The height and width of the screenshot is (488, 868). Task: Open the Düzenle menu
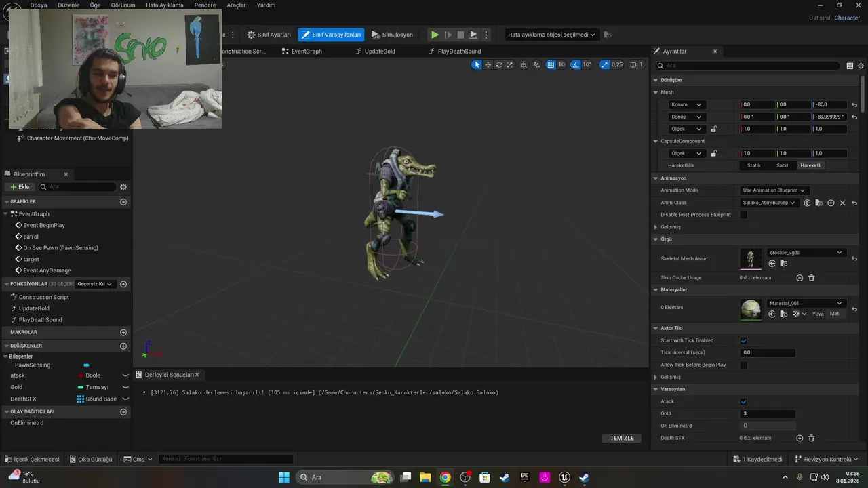click(x=68, y=5)
